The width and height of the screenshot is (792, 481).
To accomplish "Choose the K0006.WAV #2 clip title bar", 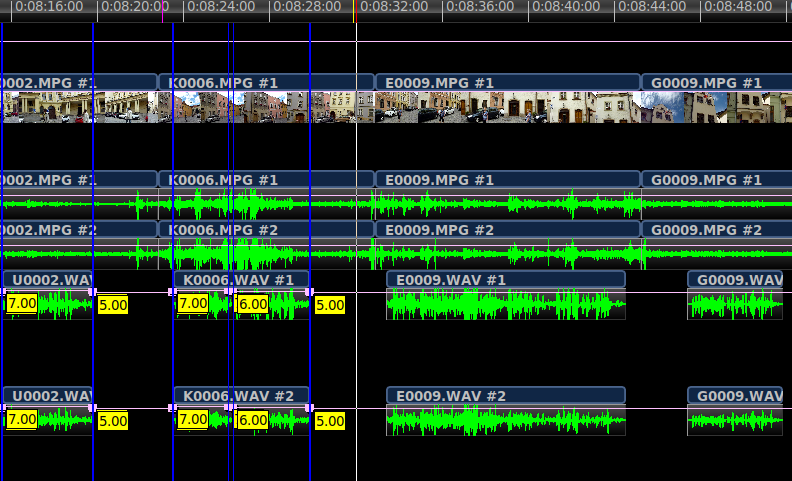I will point(241,395).
